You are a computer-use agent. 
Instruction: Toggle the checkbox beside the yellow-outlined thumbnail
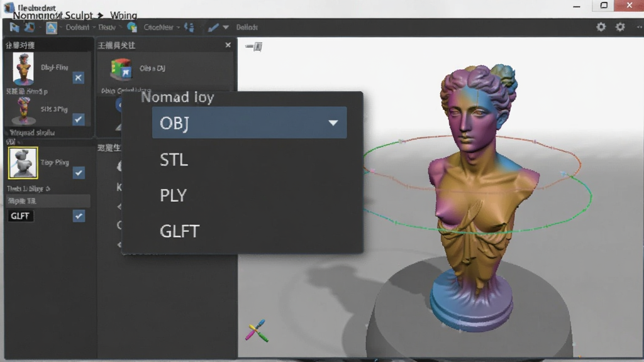tap(79, 173)
